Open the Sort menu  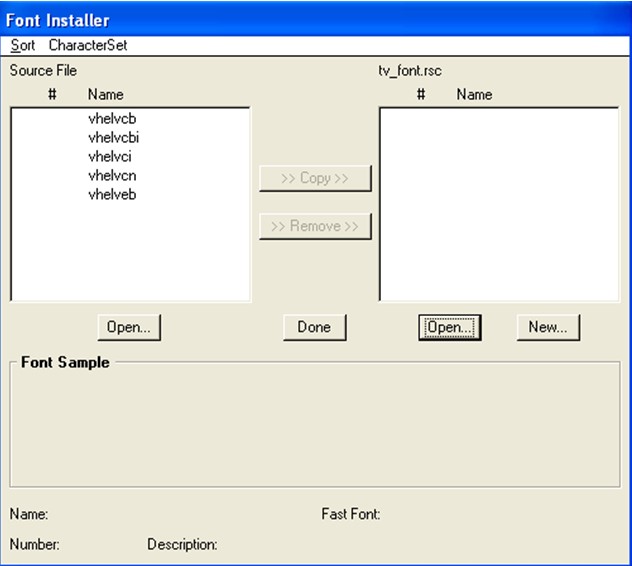[22, 45]
